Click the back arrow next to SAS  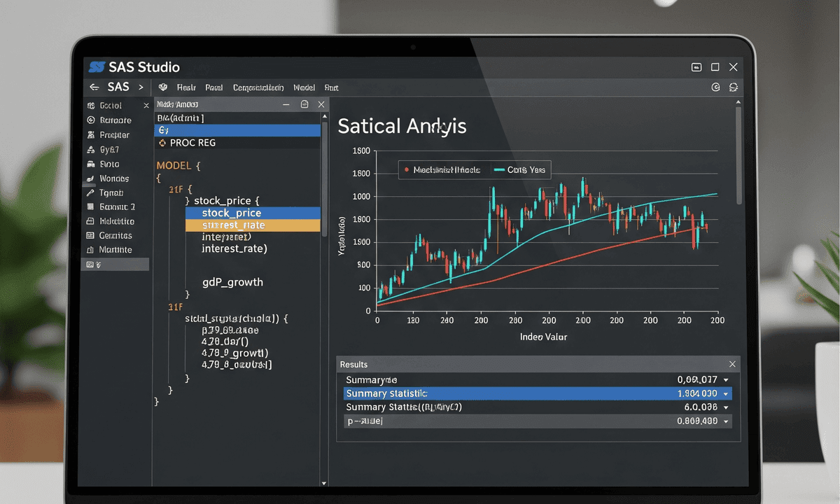tap(94, 87)
